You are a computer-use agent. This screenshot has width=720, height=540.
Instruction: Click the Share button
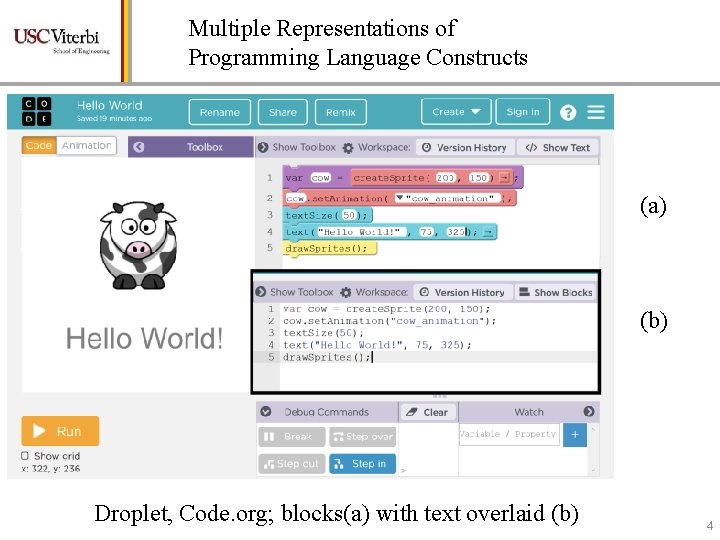click(282, 112)
